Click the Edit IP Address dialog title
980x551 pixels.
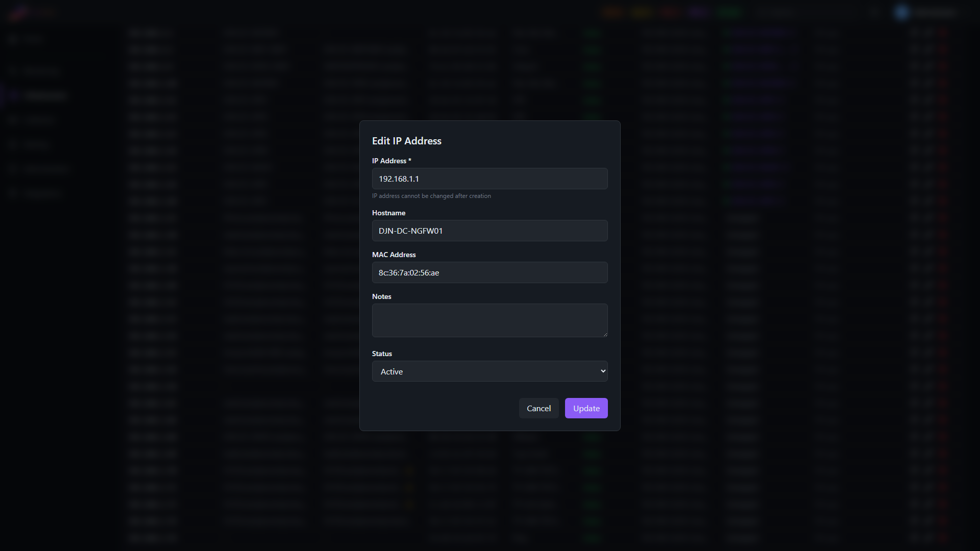[406, 141]
